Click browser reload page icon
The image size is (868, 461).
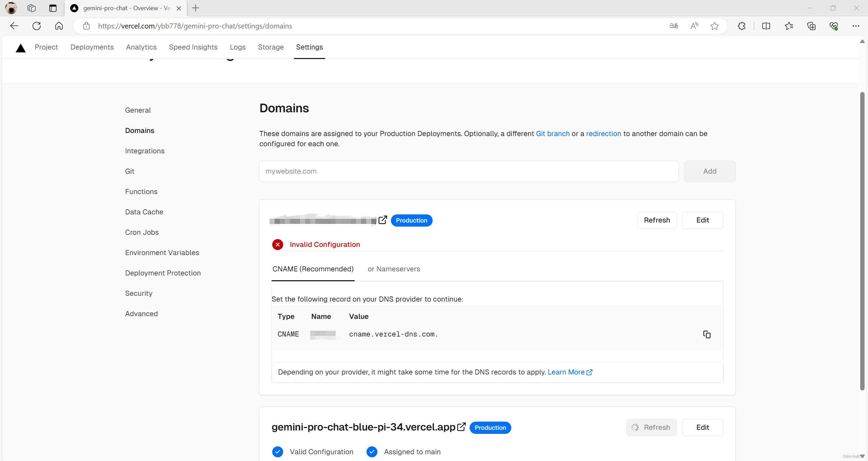37,26
